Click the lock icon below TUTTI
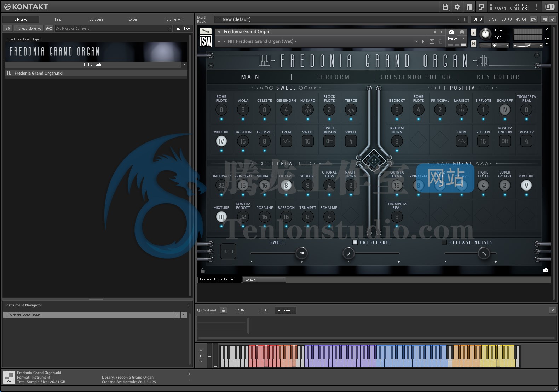Screen dimensions: 559x392 (x=203, y=270)
